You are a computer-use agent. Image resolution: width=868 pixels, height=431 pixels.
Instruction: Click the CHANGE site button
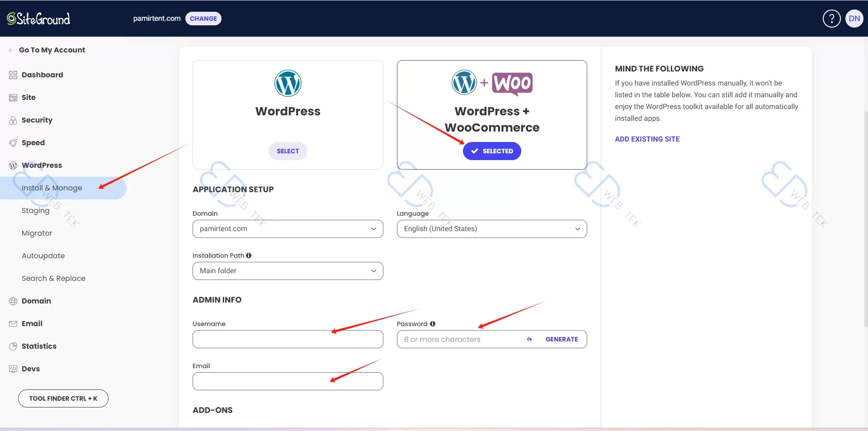(203, 19)
